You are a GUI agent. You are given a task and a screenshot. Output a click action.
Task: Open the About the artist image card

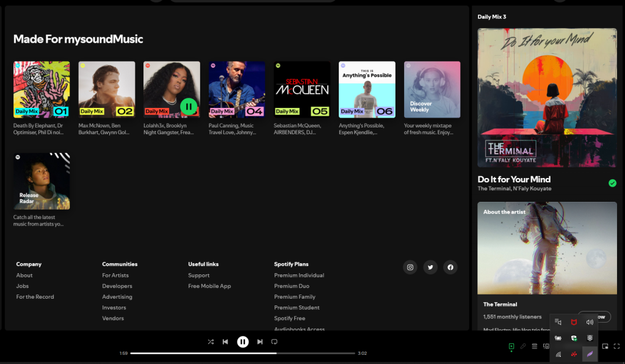point(547,248)
